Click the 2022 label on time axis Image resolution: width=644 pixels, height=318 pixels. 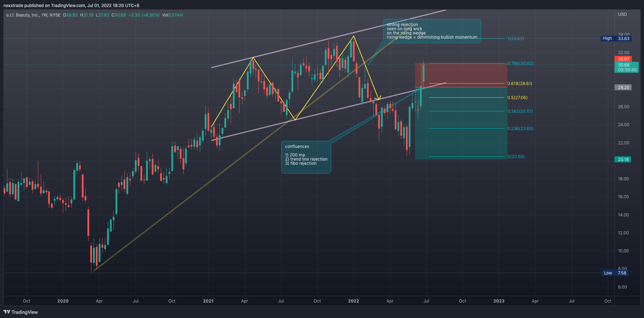[x=354, y=301]
